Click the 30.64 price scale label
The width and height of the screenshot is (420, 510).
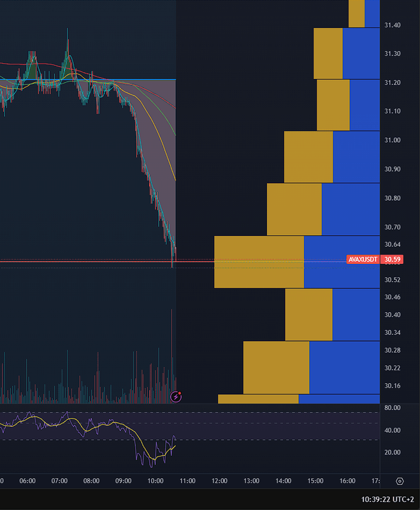tap(393, 244)
